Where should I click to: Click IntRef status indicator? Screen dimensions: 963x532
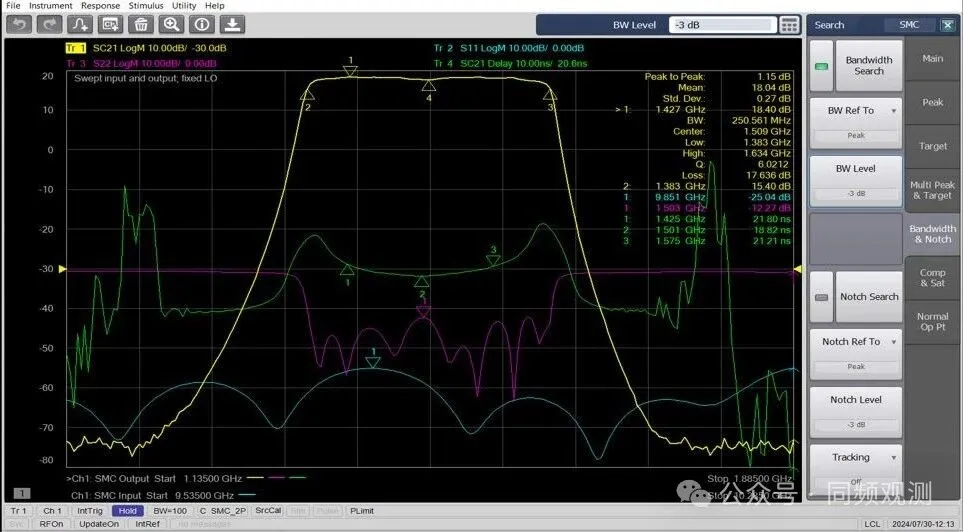147,524
